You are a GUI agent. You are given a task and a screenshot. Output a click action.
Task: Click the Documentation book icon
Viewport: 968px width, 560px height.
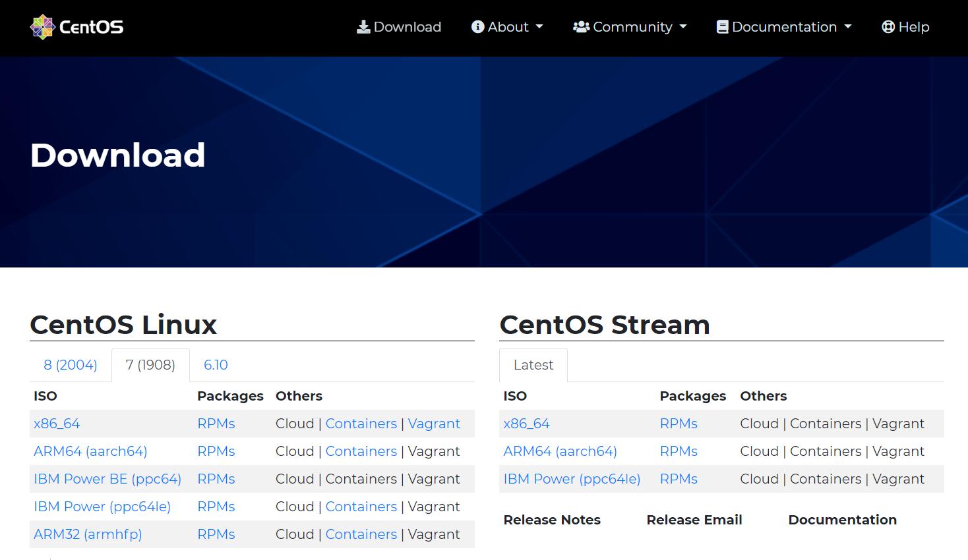click(722, 27)
